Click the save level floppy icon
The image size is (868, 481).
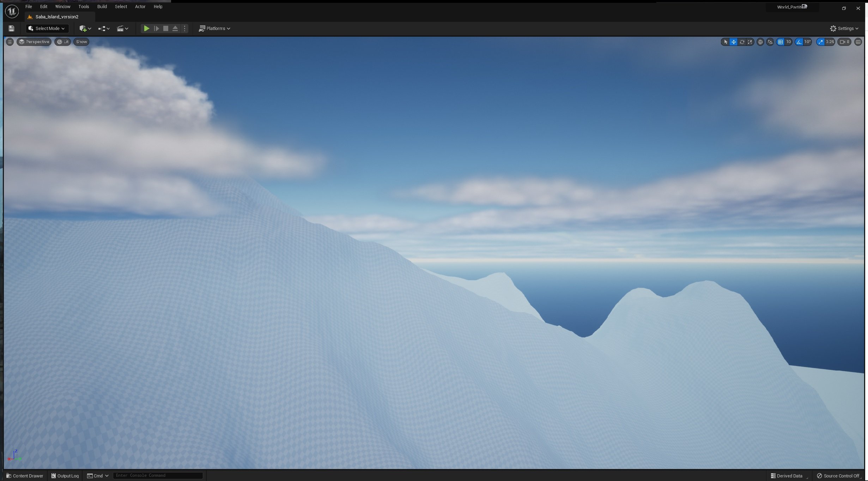pyautogui.click(x=11, y=29)
